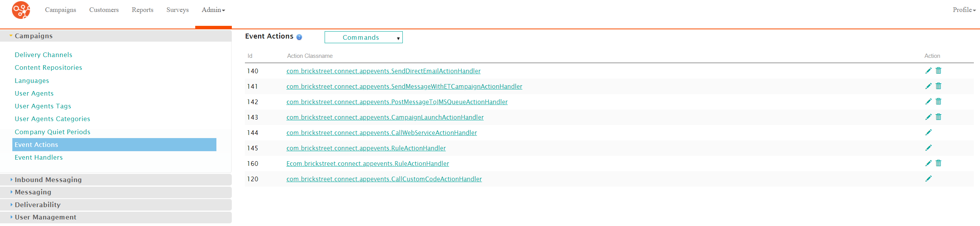
Task: Edit action 142 with pencil icon
Action: [928, 101]
